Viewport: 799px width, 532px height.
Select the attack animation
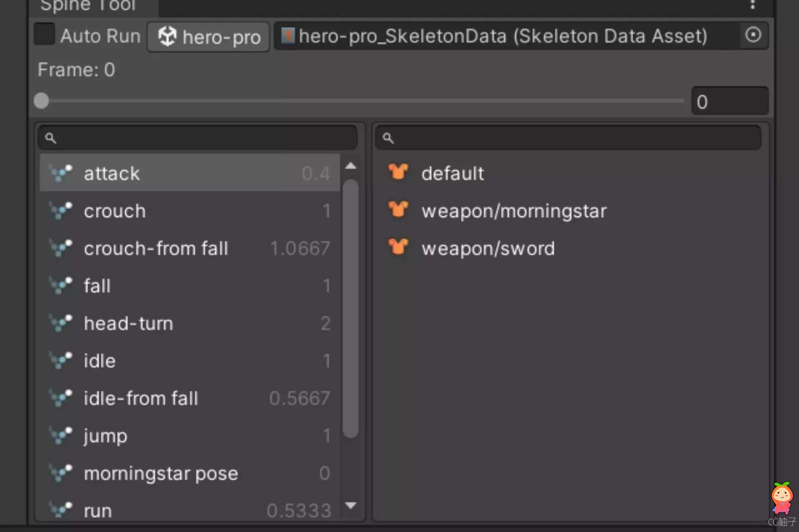[190, 173]
